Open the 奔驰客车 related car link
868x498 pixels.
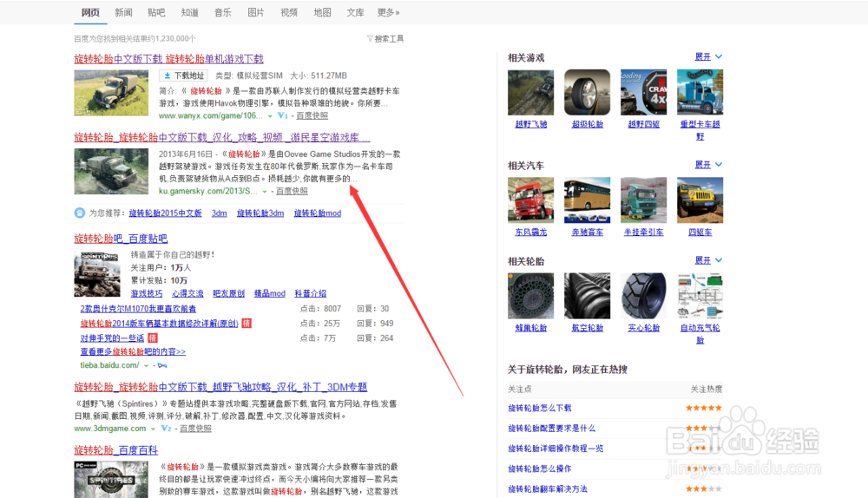coord(588,233)
